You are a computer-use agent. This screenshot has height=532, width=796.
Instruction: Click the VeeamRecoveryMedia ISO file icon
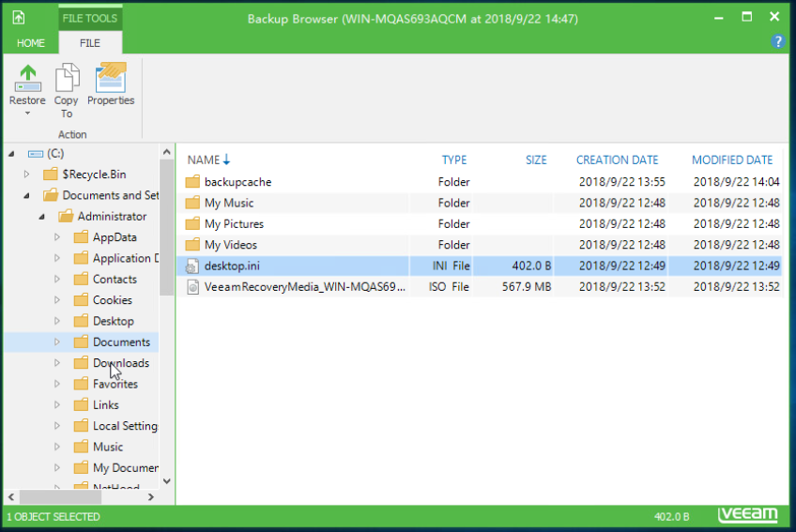(192, 287)
